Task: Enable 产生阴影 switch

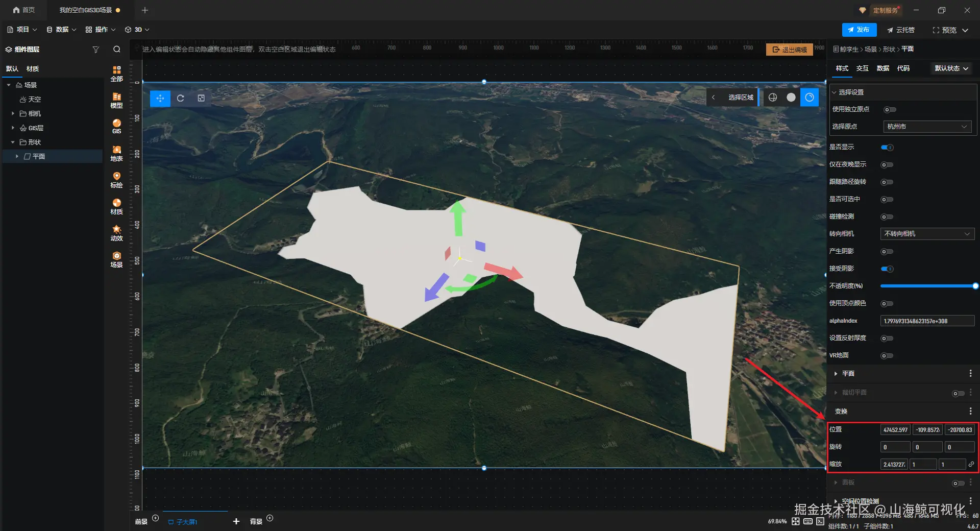Action: [x=887, y=252]
